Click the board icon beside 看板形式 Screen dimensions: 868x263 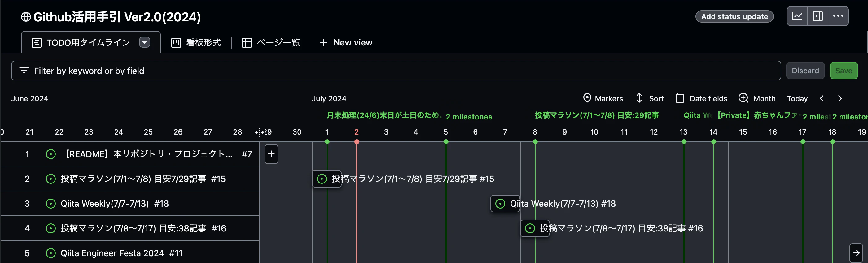pyautogui.click(x=176, y=42)
